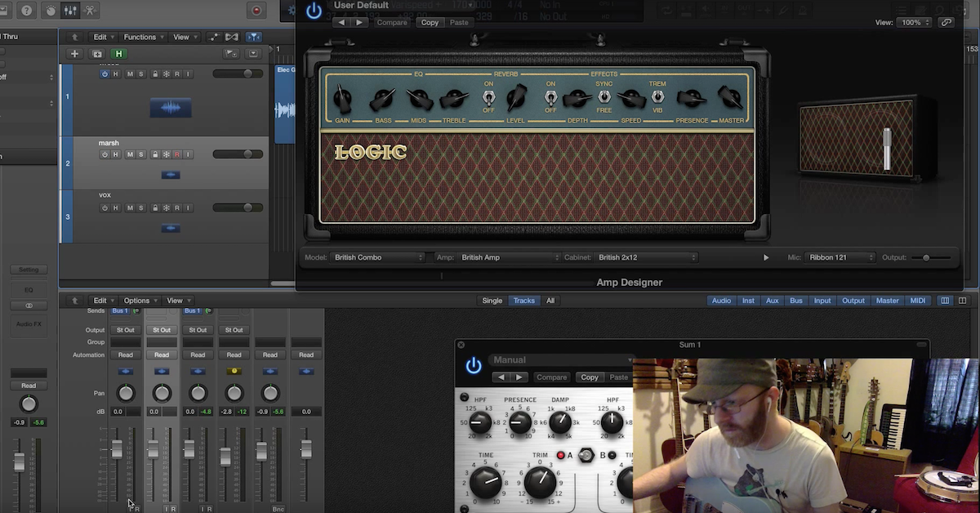Toggle MIDI channel filter button in mixer

918,301
